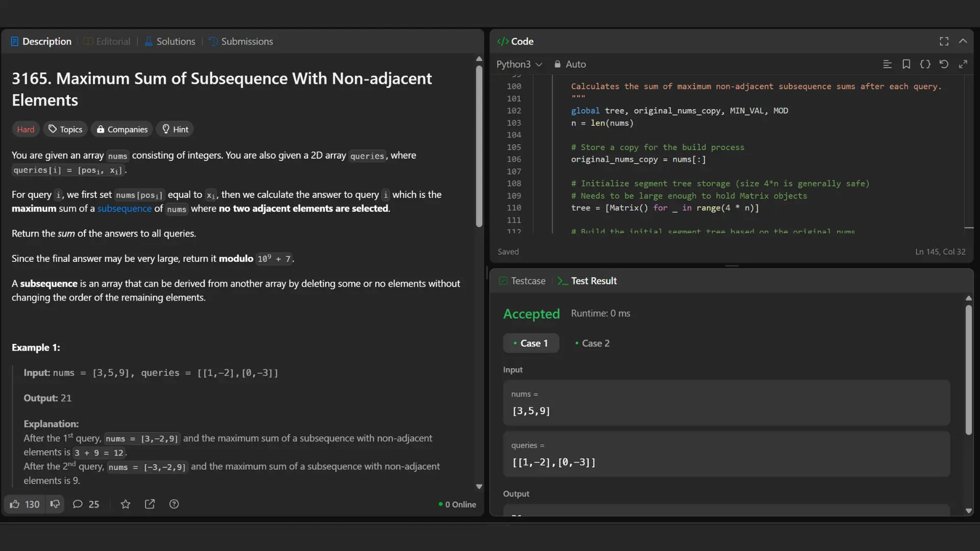
Task: Select the Test Result tab
Action: coord(587,281)
